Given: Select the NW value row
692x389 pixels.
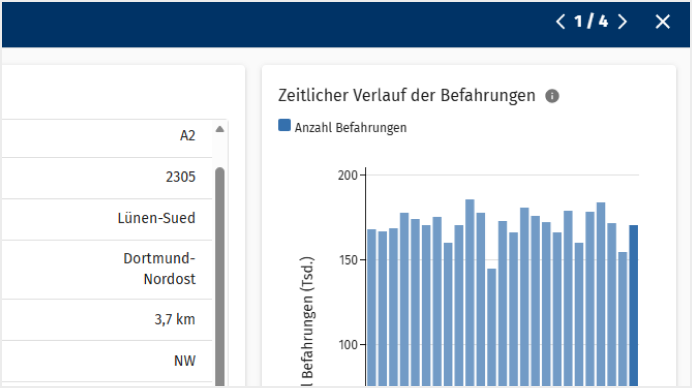Looking at the screenshot, I should (x=107, y=361).
